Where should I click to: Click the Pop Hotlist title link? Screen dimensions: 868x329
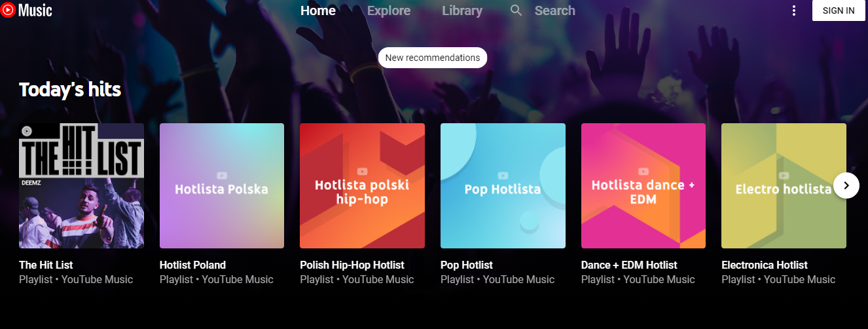[467, 265]
